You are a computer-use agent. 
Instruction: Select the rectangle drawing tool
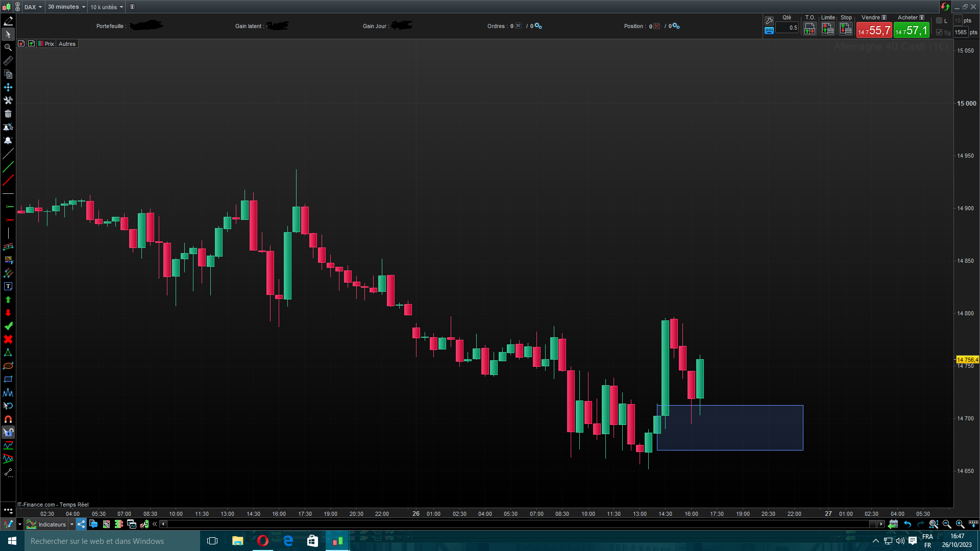coord(8,380)
